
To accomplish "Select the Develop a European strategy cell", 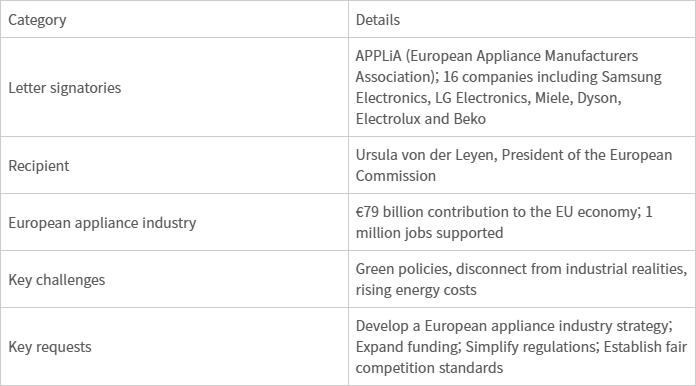I will tap(522, 347).
